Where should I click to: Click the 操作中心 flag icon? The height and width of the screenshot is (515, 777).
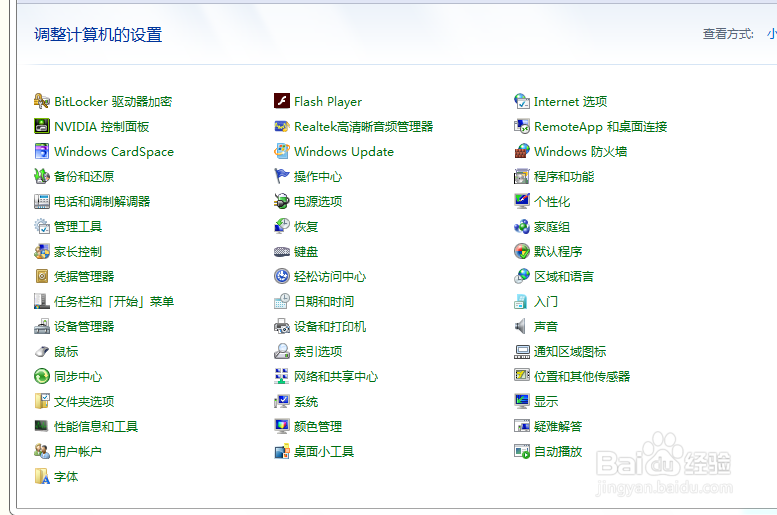click(x=281, y=176)
